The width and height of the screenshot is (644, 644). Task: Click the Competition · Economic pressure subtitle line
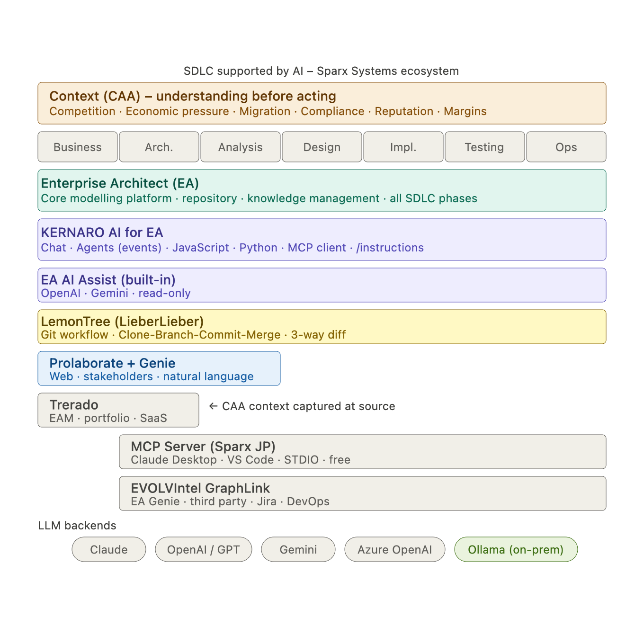(268, 111)
